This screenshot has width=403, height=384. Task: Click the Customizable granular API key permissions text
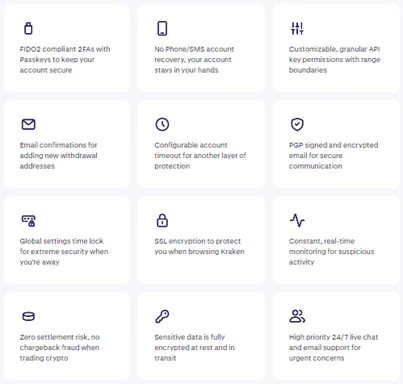pyautogui.click(x=335, y=59)
